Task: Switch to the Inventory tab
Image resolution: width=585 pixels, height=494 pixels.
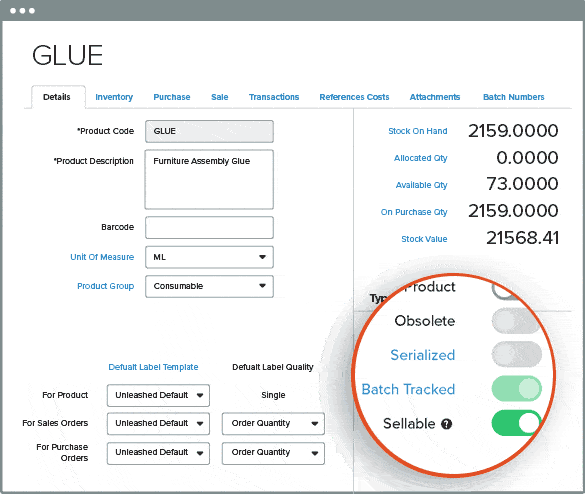Action: [114, 97]
